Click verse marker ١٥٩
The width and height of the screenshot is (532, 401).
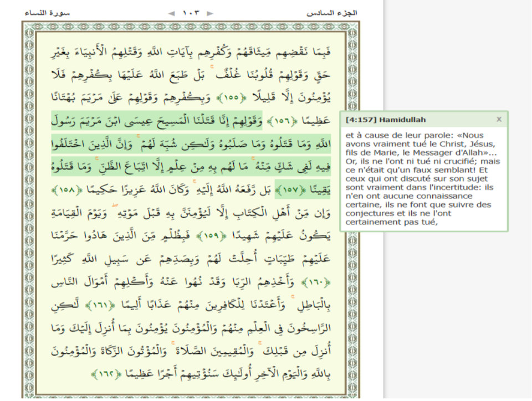211,236
